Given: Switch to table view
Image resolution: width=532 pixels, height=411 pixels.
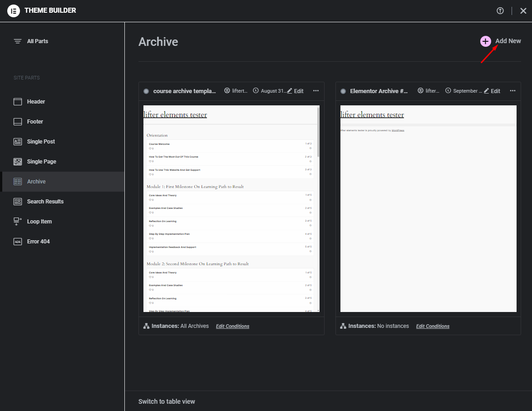Looking at the screenshot, I should pos(166,401).
